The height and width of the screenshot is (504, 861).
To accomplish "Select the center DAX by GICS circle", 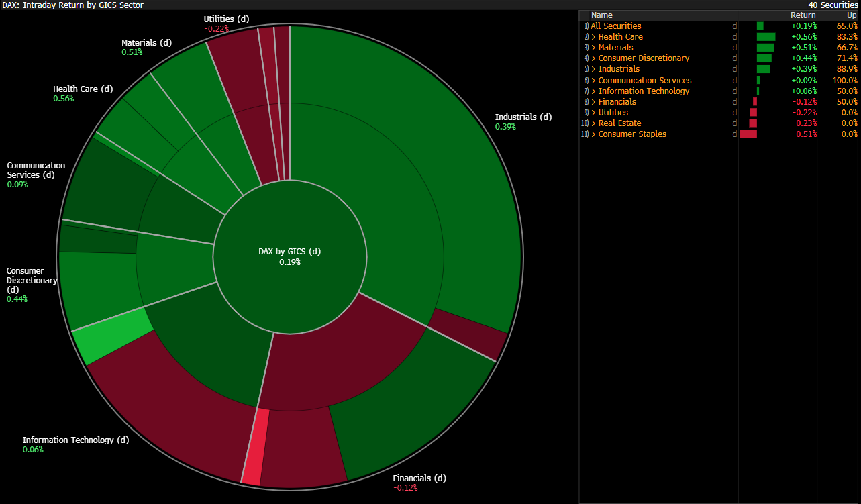I will point(290,256).
